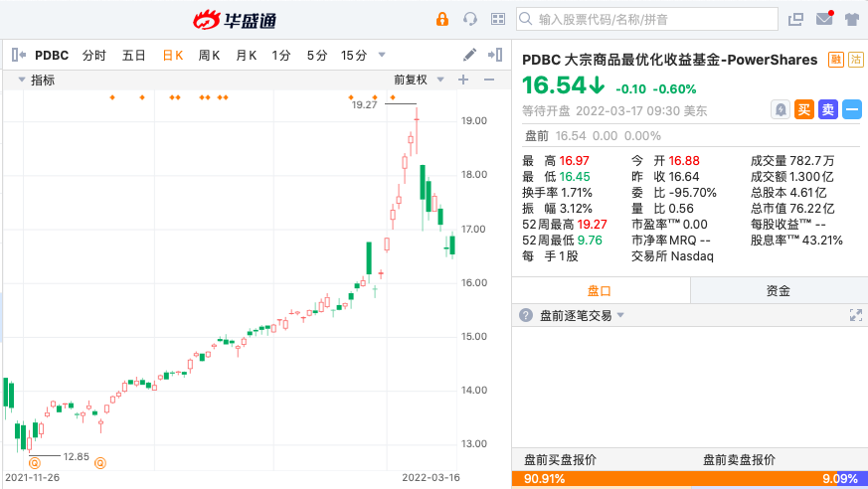
Task: Click the 52周最高 19.27 value
Action: point(592,224)
